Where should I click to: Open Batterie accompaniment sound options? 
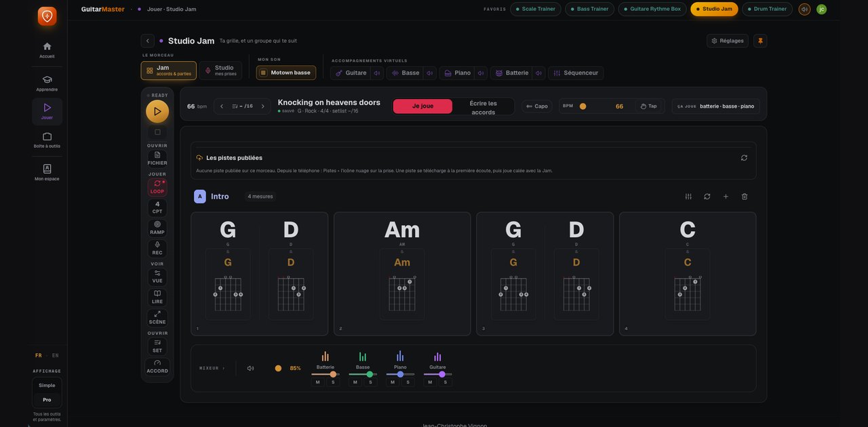[x=538, y=73]
